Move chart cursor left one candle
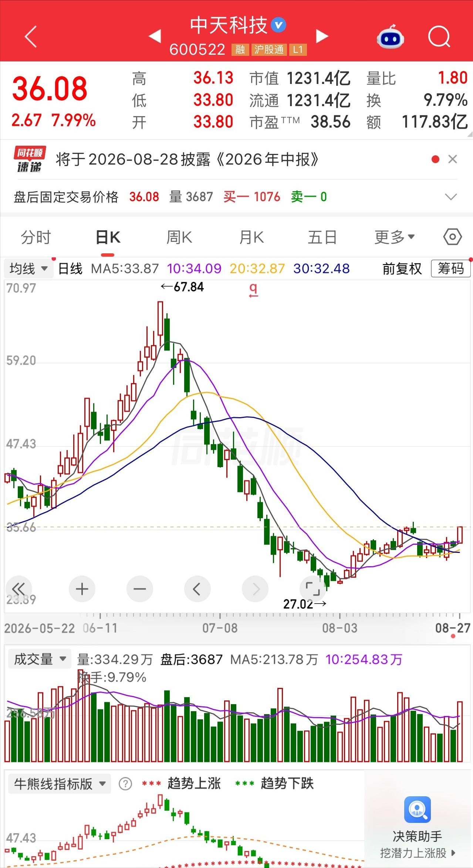The image size is (473, 868). click(x=197, y=589)
